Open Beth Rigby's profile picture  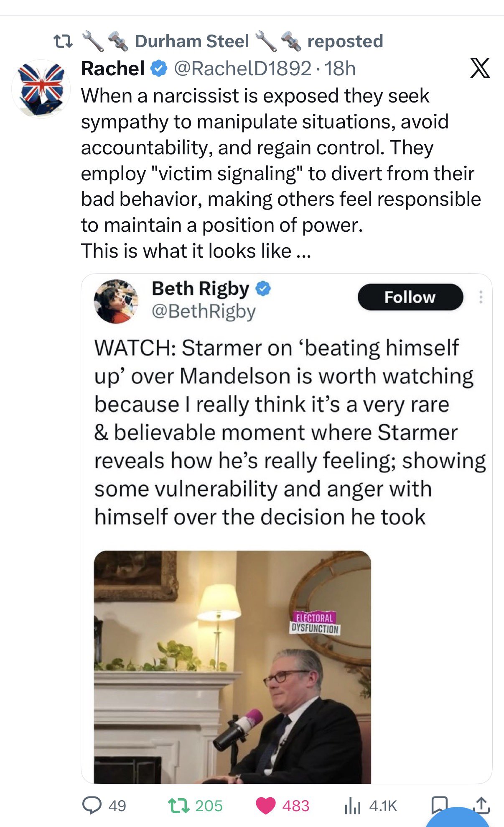pos(116,301)
